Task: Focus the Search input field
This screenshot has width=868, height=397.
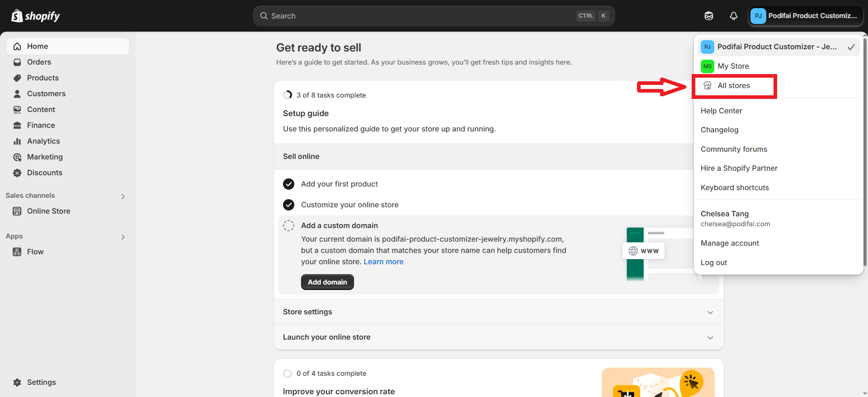Action: coord(434,16)
